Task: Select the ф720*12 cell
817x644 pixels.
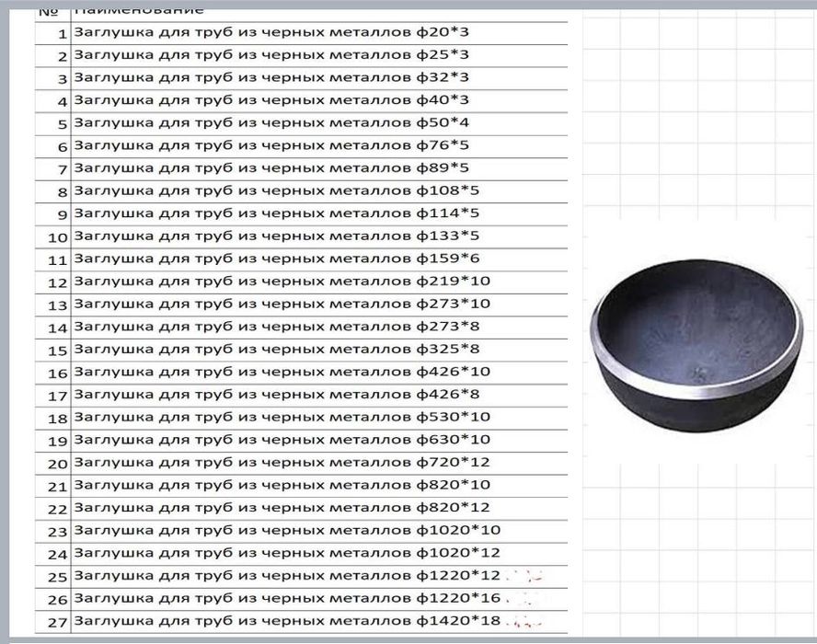Action: pos(319,464)
